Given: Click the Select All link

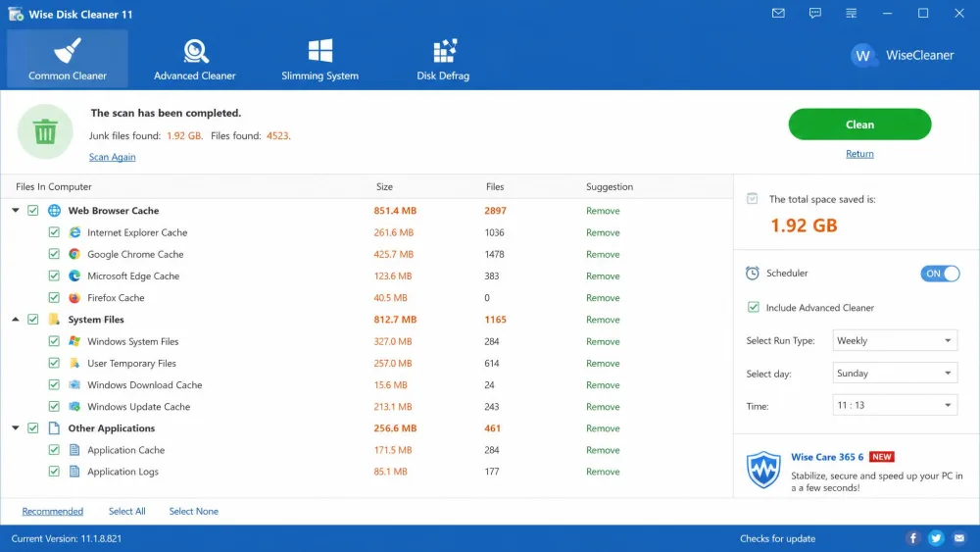Looking at the screenshot, I should click(x=126, y=512).
